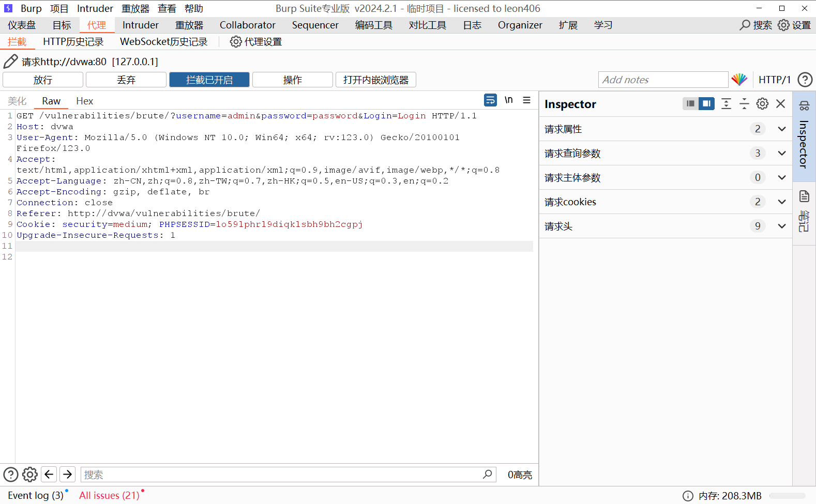
Task: Go to previous search match arrow
Action: pos(49,475)
